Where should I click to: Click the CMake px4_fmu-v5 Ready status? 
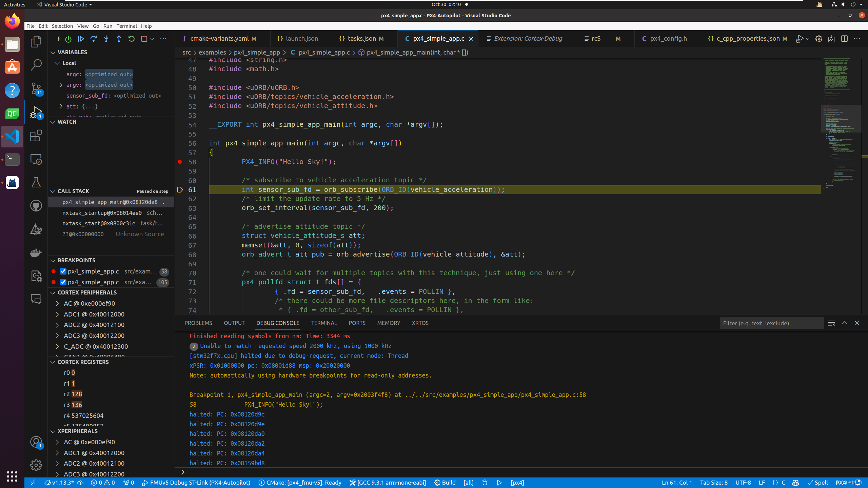(300, 483)
